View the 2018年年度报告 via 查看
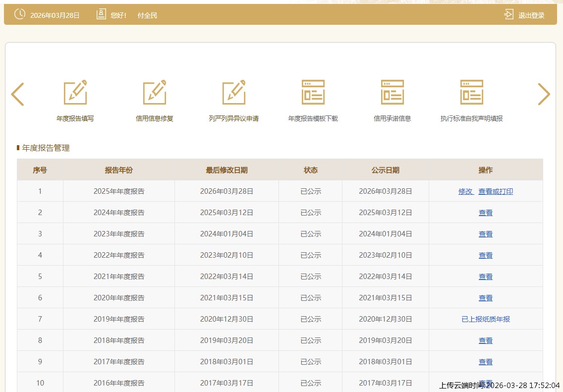Screen dimensions: 563x392 [486, 340]
